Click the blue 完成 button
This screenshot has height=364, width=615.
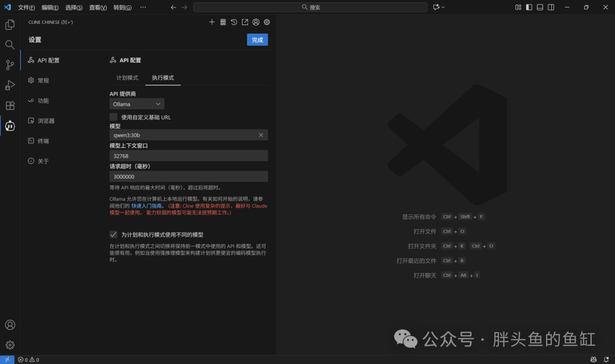(x=257, y=40)
